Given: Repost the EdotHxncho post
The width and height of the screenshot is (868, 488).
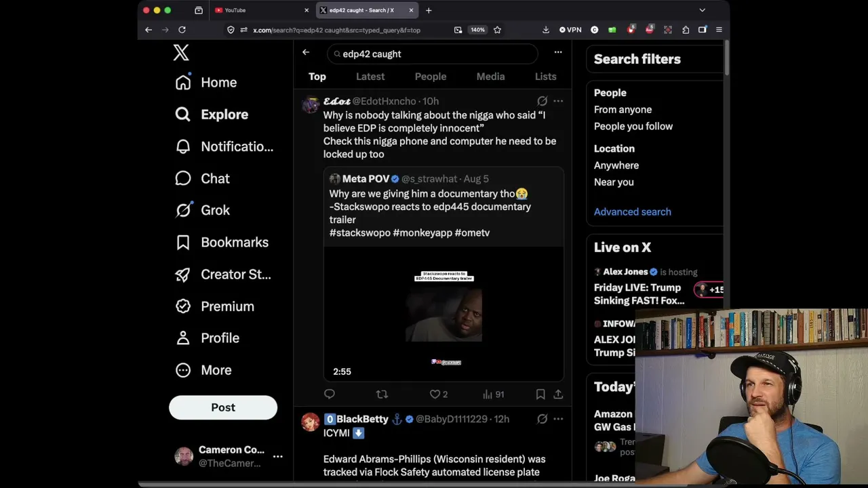Looking at the screenshot, I should [x=382, y=394].
